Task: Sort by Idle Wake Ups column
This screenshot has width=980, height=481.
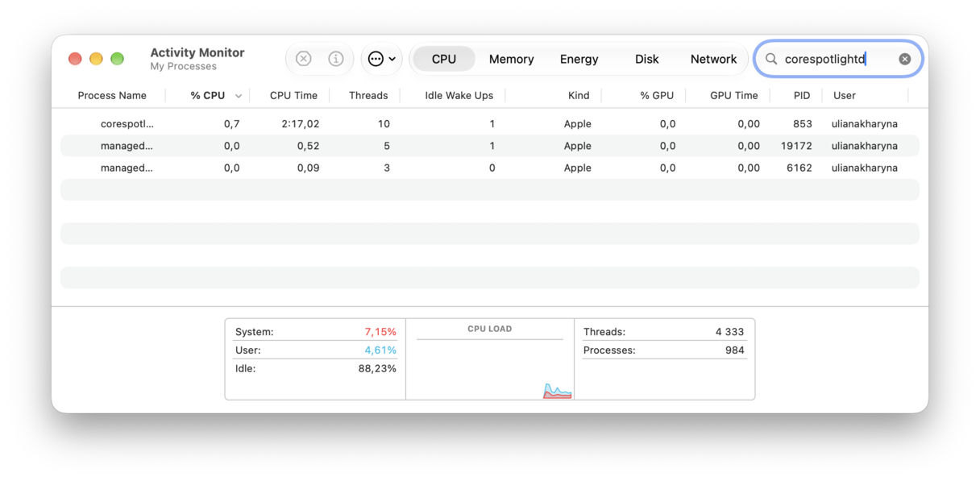Action: pos(459,95)
